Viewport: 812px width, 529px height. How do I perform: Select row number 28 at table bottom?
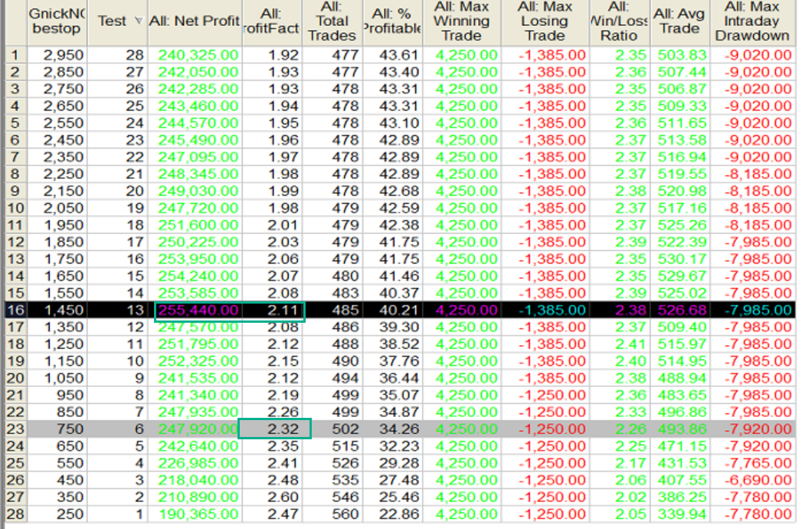pos(13,513)
